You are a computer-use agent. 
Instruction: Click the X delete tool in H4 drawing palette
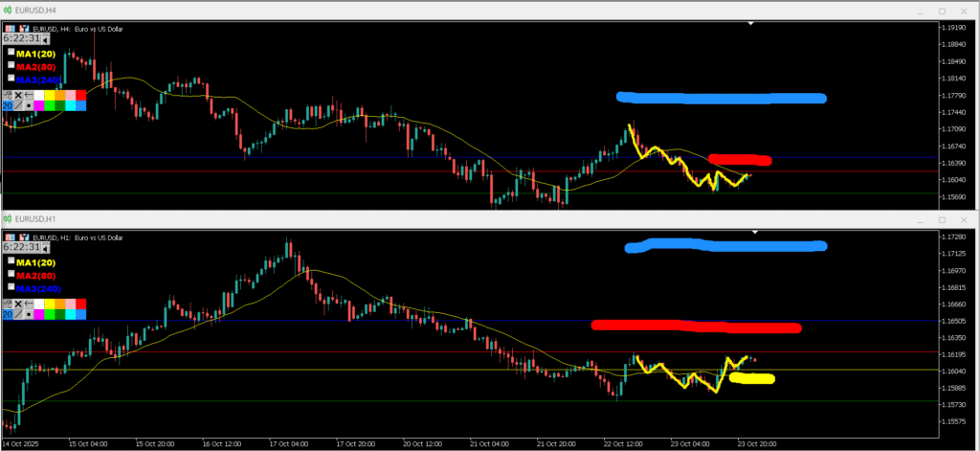(18, 95)
